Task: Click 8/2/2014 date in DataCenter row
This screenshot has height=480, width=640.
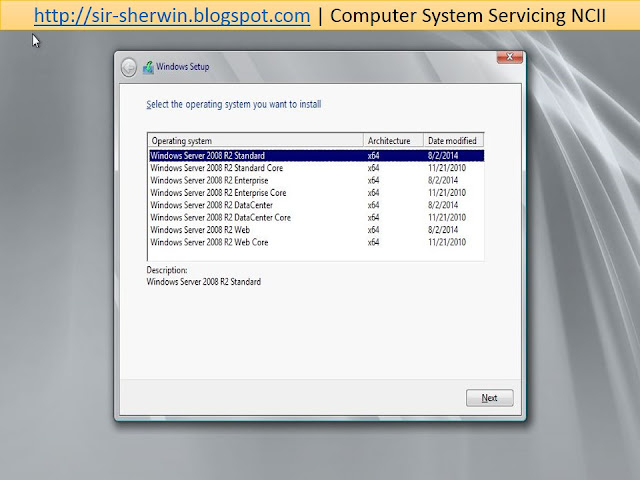Action: [443, 205]
